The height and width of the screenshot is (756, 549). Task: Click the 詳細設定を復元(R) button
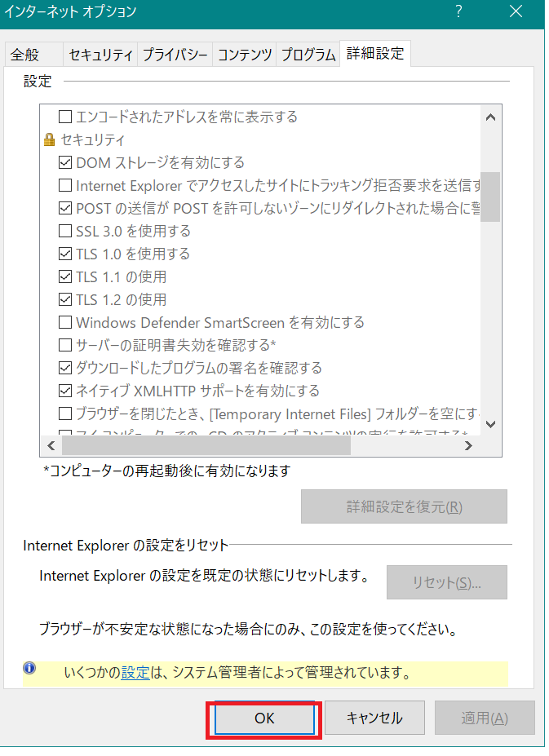(x=405, y=506)
